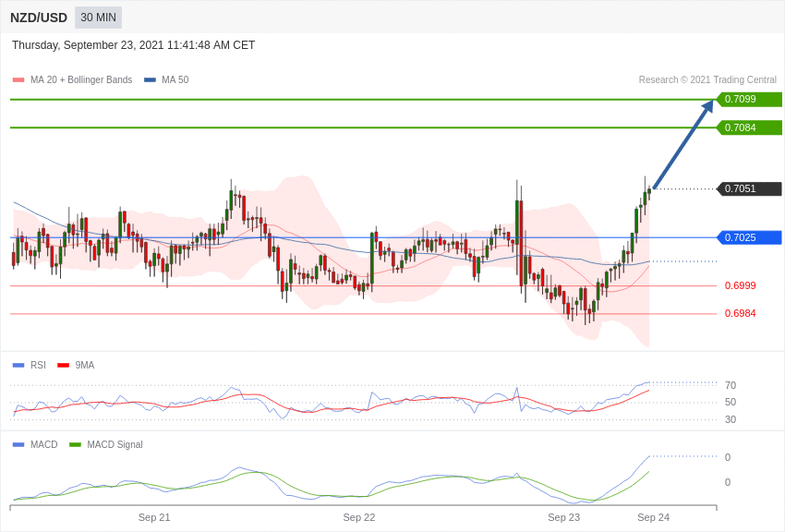Click the pink MA 20 legend swatch
Image resolution: width=785 pixels, height=532 pixels.
tap(18, 79)
